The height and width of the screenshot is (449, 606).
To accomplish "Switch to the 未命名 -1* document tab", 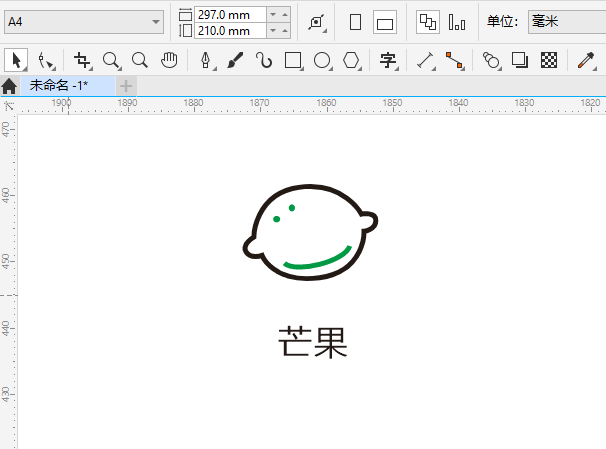I will point(68,85).
